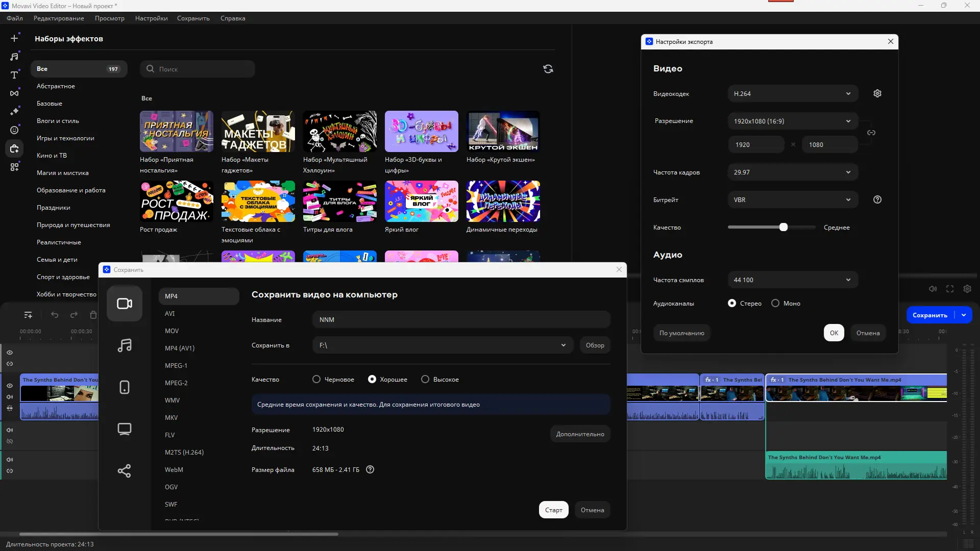This screenshot has height=551, width=980.
Task: Click the H.264 codec settings gear
Action: point(877,93)
